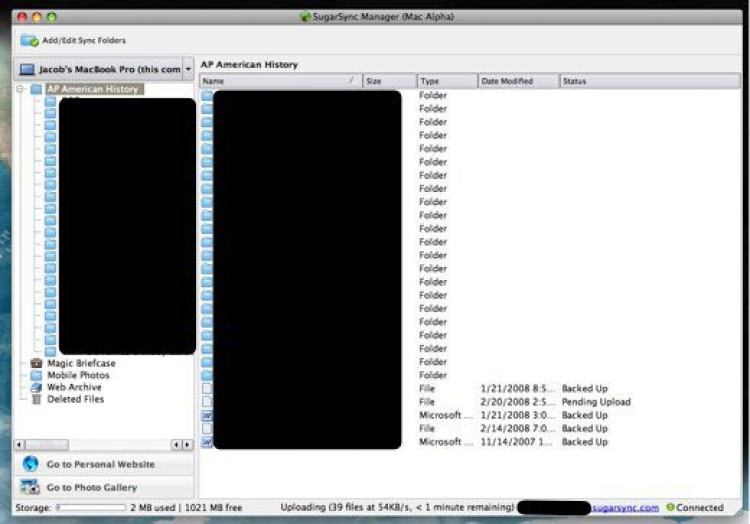This screenshot has width=750, height=524.
Task: Click the Web Archive icon
Action: [36, 387]
